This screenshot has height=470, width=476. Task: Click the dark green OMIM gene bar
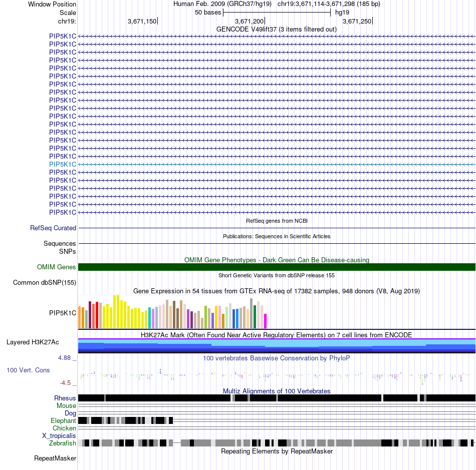(277, 267)
